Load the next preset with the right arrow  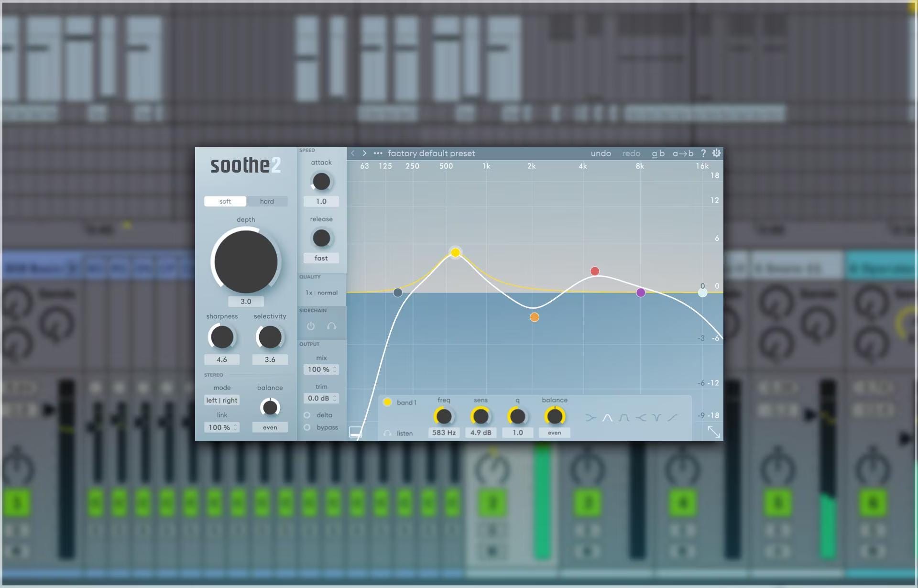(x=364, y=153)
